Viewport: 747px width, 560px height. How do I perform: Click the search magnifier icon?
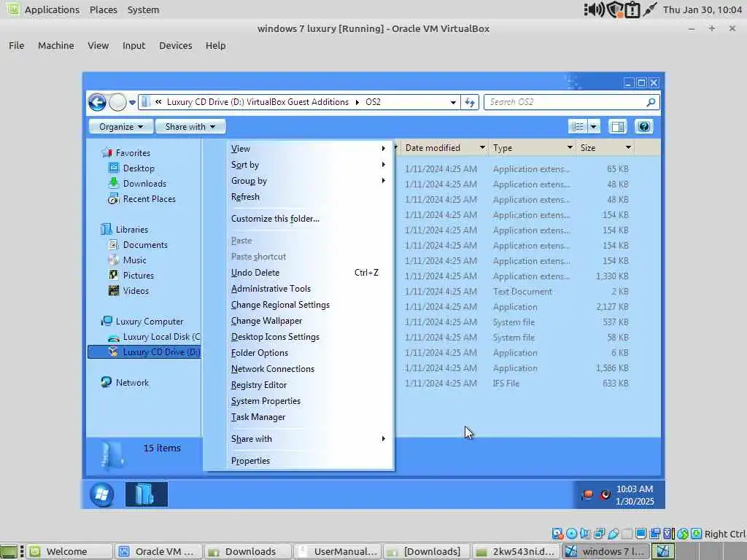pyautogui.click(x=651, y=102)
